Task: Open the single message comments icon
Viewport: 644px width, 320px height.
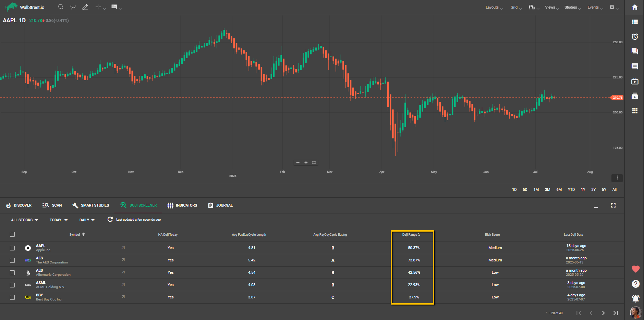Action: pos(635,66)
